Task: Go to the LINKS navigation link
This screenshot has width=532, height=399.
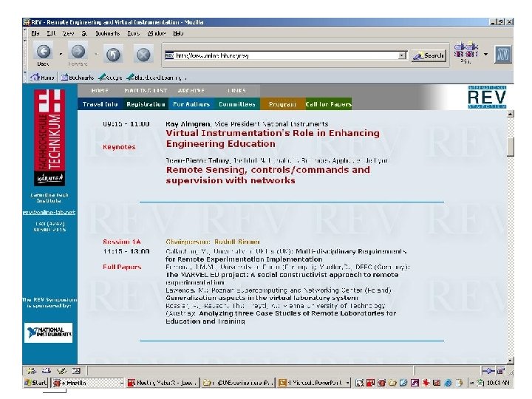Action: 236,91
